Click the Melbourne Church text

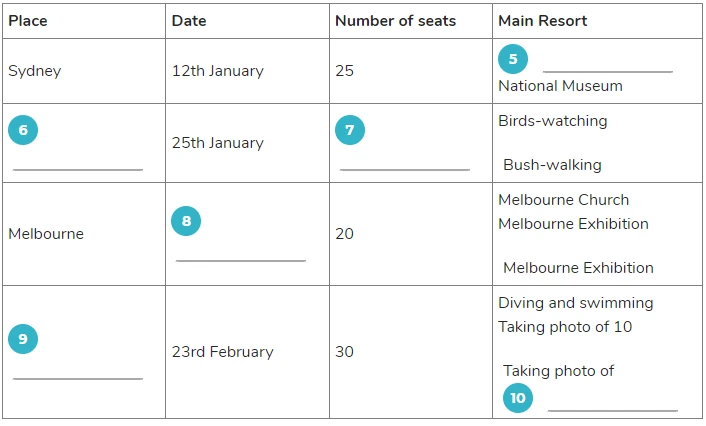564,200
